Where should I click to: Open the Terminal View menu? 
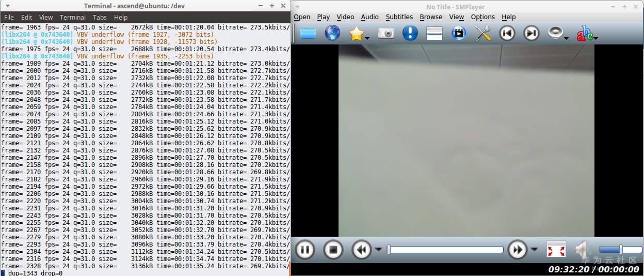(46, 17)
